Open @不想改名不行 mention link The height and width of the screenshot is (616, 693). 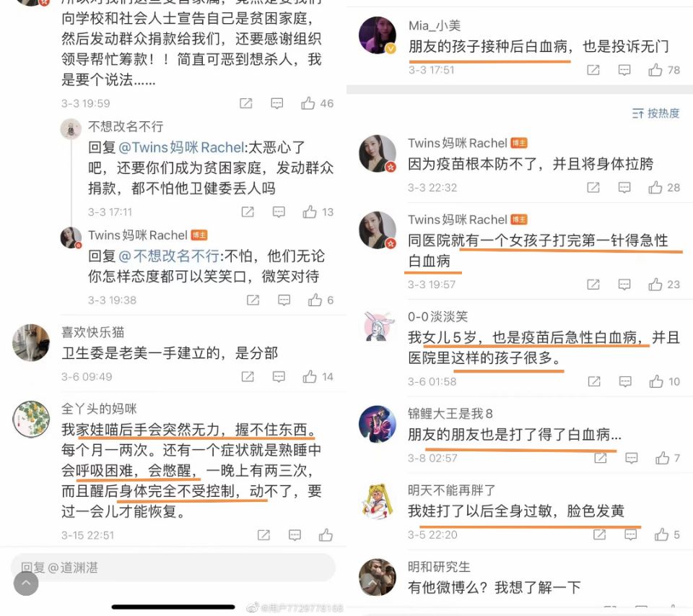[x=169, y=256]
